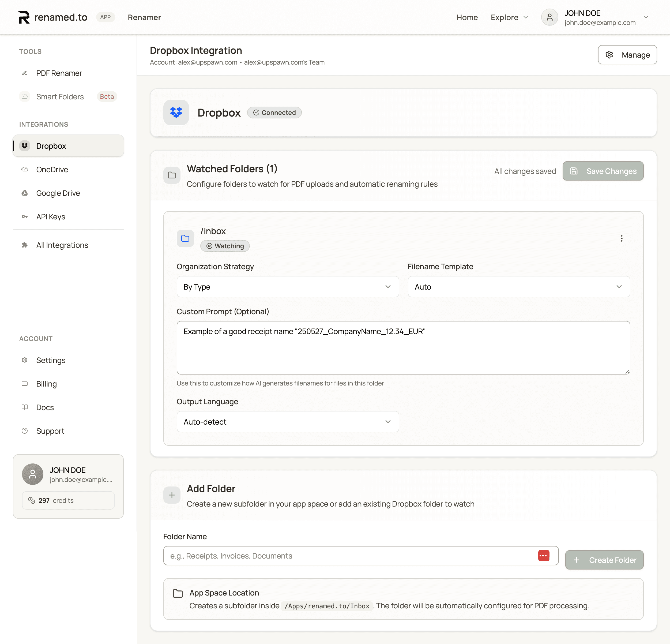Click the Save Changes button

(x=603, y=171)
